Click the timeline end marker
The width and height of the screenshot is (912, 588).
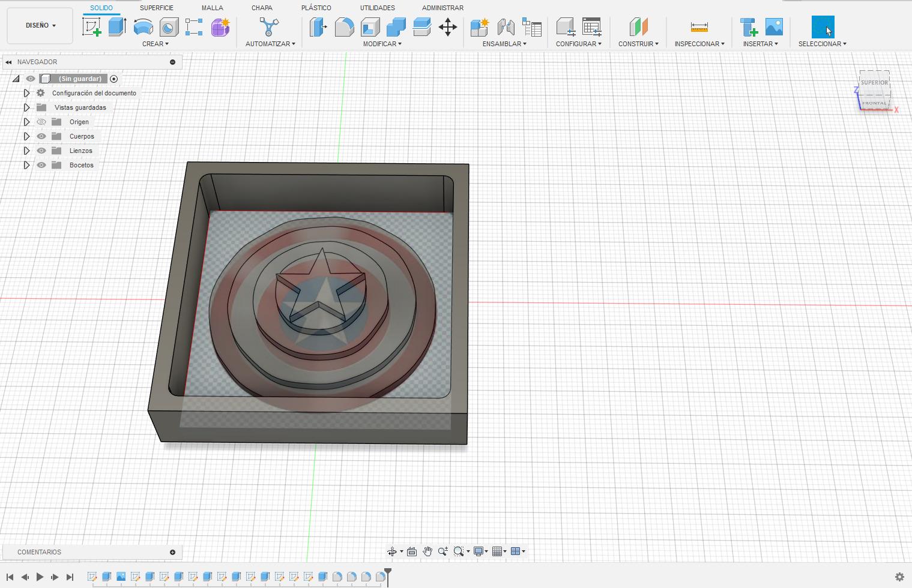[x=388, y=577]
